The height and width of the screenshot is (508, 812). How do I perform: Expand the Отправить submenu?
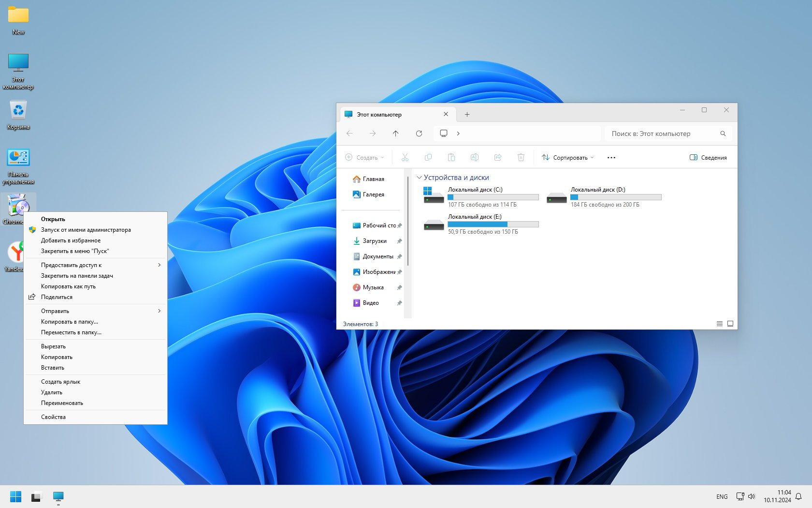tap(95, 311)
